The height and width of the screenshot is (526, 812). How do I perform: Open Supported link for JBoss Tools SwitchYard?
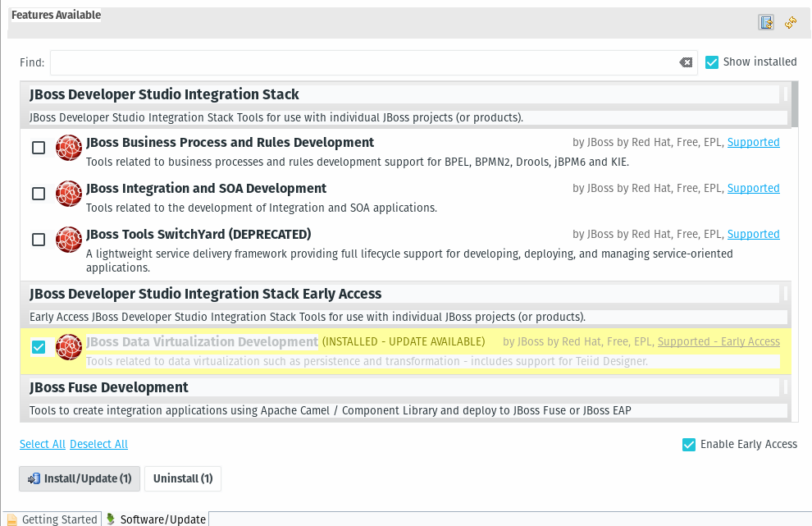tap(754, 234)
